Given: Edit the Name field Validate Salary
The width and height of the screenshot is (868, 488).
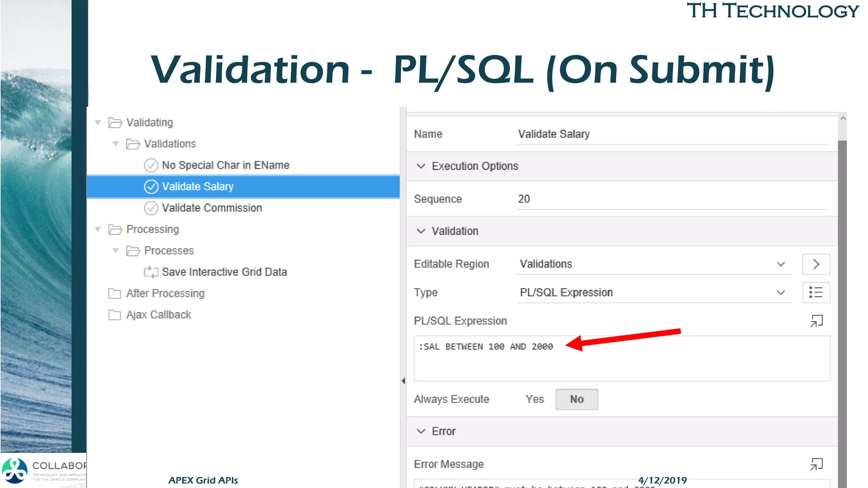Looking at the screenshot, I should pos(672,134).
